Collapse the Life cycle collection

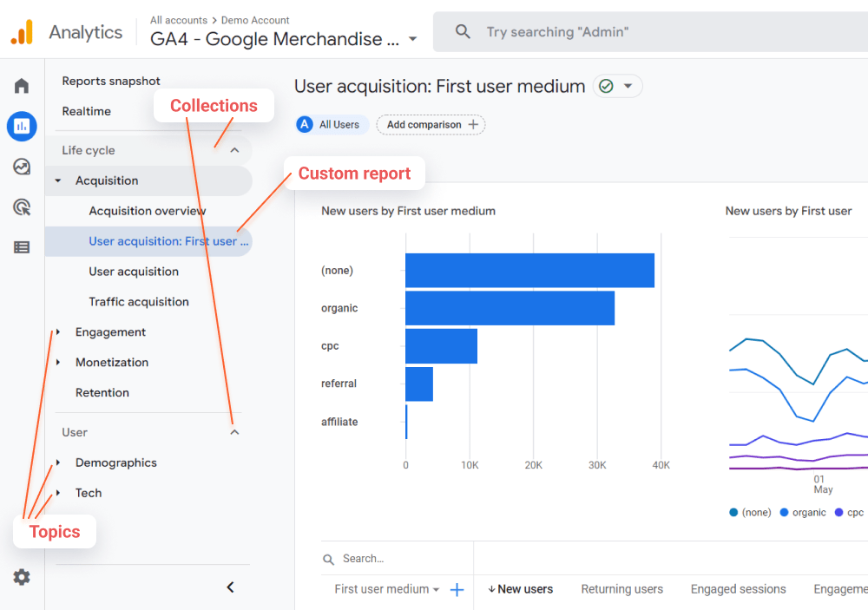pos(234,150)
